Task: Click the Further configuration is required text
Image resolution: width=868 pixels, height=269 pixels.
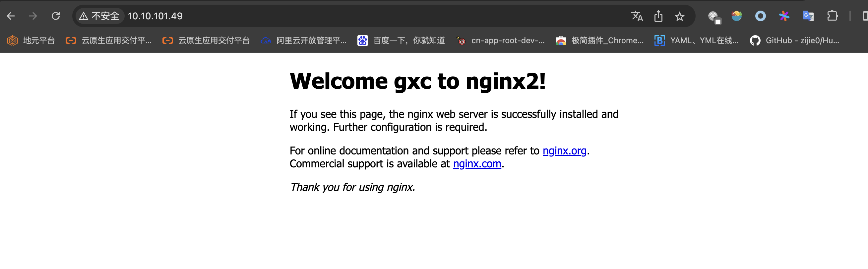Action: tap(410, 127)
